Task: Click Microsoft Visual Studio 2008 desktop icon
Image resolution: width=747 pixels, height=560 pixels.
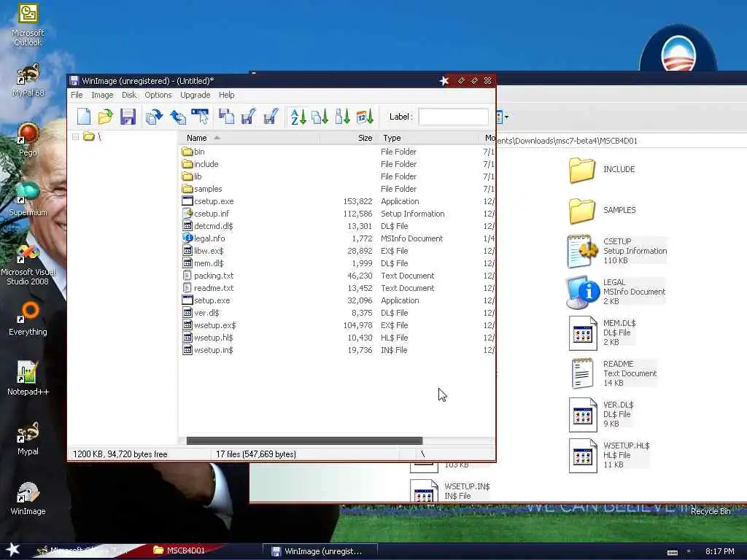Action: [x=28, y=265]
